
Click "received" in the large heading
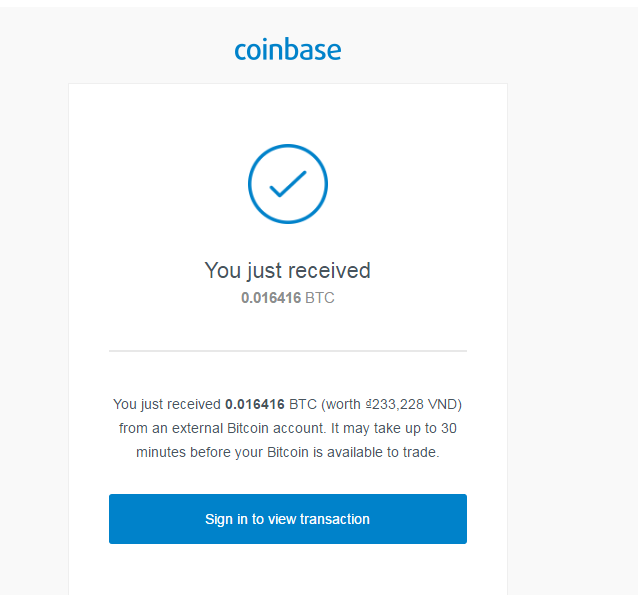331,270
